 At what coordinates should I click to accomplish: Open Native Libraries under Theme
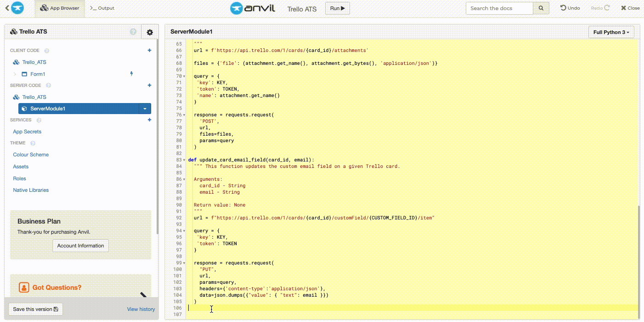(x=31, y=190)
